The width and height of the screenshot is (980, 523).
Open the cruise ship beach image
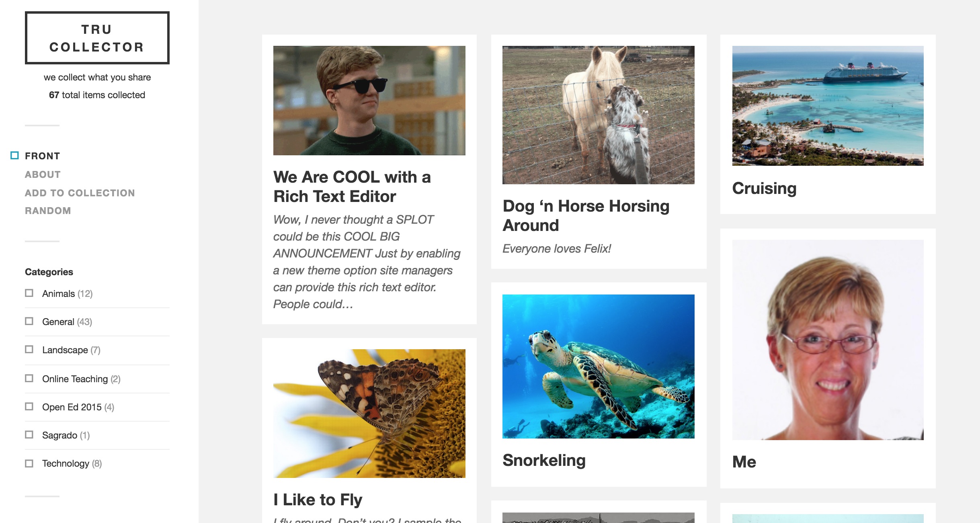pos(828,105)
